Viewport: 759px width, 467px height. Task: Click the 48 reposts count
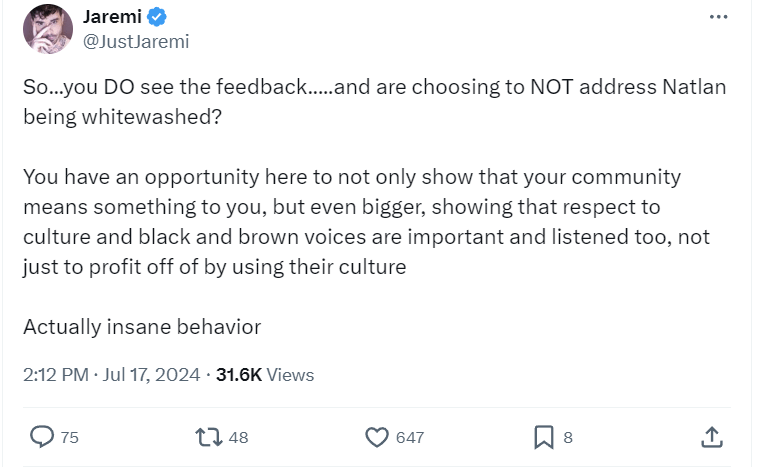238,437
